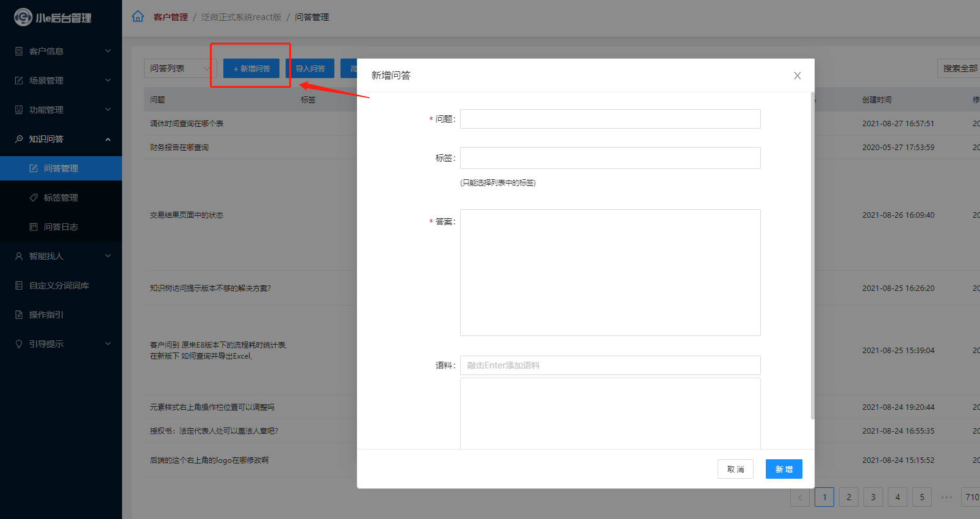Click the 场景管理 edit icon
The height and width of the screenshot is (519, 980).
point(19,81)
